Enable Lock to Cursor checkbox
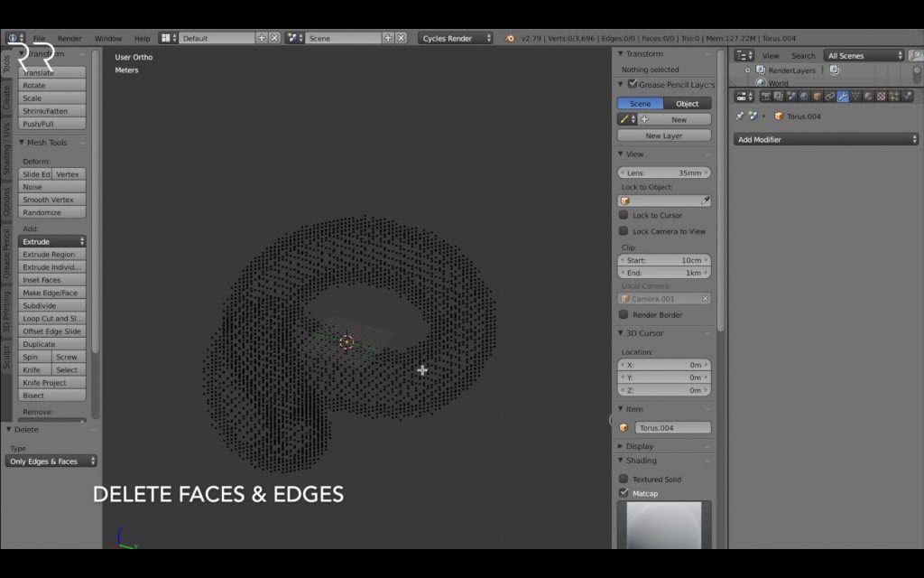Screen dimensions: 924x578 (x=624, y=215)
